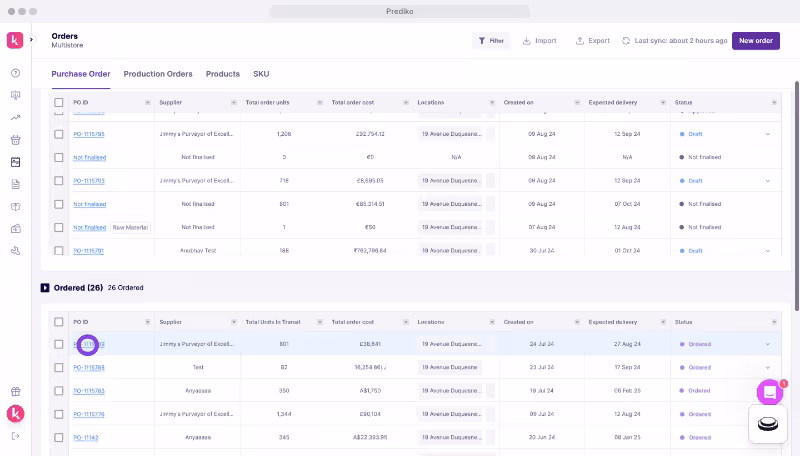Click the Last sync about 2 hours ago text

tap(681, 41)
